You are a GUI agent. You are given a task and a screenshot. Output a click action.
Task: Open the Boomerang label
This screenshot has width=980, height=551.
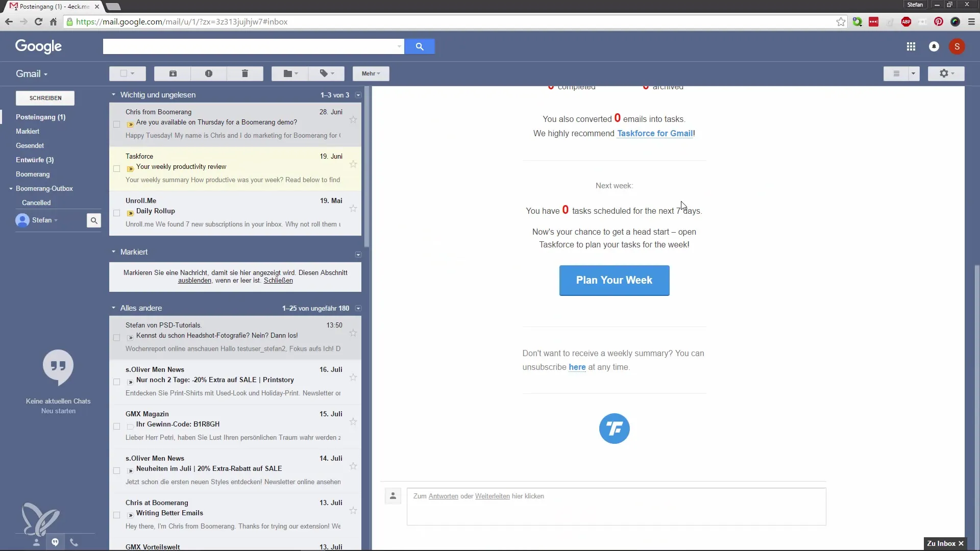click(x=33, y=174)
